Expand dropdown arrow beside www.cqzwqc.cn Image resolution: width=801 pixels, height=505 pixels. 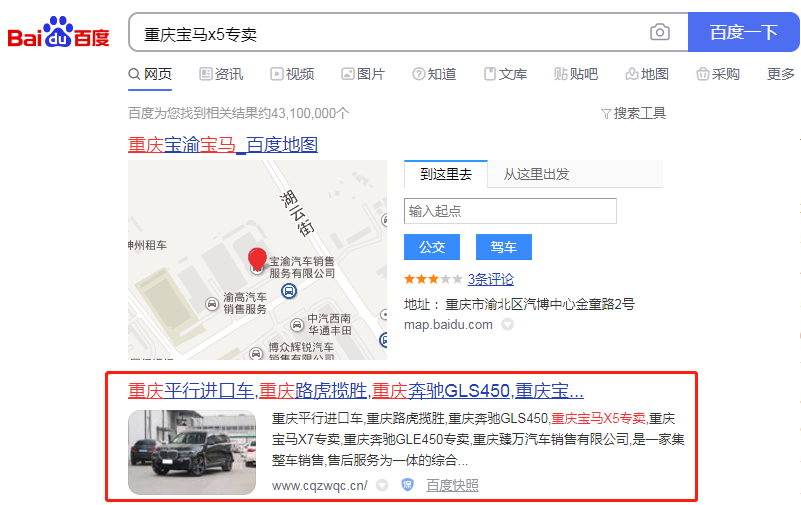(x=382, y=485)
